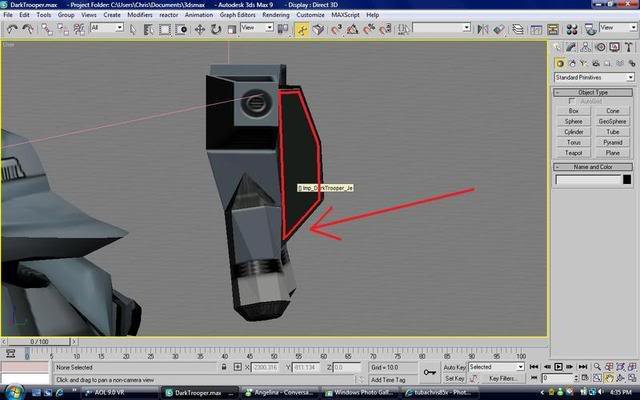The width and height of the screenshot is (640, 400).
Task: Open the MAXScript menu
Action: click(345, 15)
